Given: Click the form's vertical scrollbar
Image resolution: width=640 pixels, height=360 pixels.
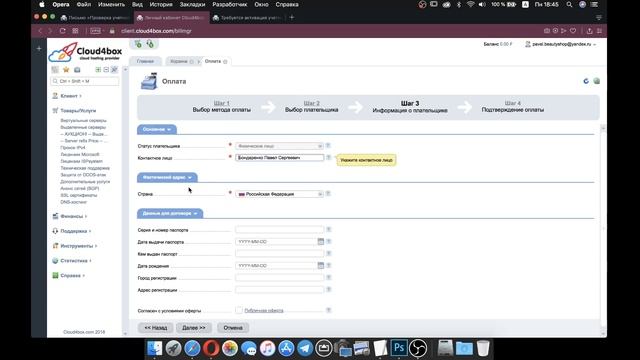Looking at the screenshot, I should pyautogui.click(x=603, y=229).
